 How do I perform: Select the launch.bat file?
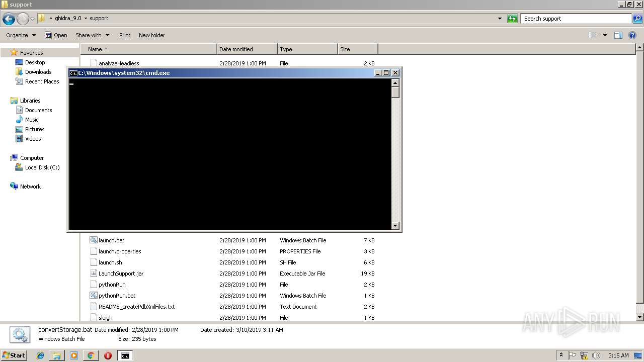tap(111, 240)
